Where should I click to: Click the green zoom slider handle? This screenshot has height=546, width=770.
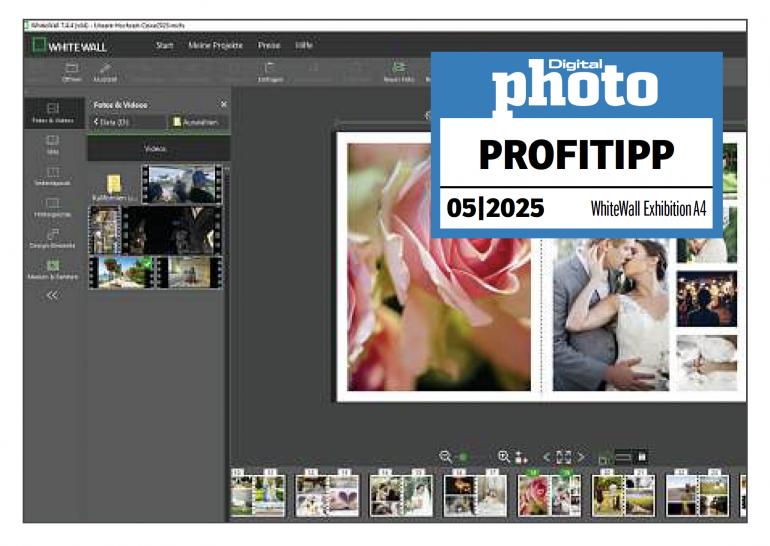(463, 458)
